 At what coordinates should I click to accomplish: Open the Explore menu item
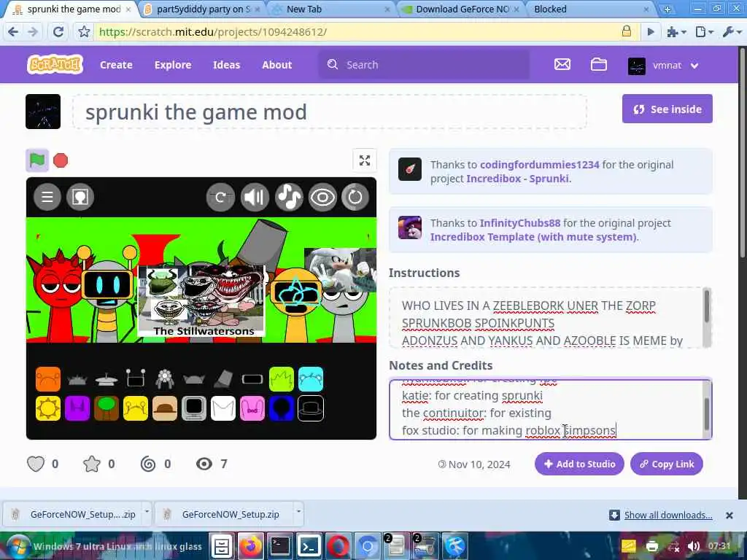pyautogui.click(x=173, y=65)
